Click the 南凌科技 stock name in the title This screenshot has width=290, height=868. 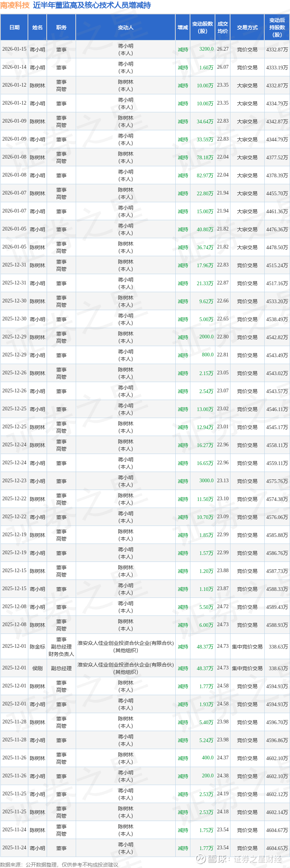[15, 6]
